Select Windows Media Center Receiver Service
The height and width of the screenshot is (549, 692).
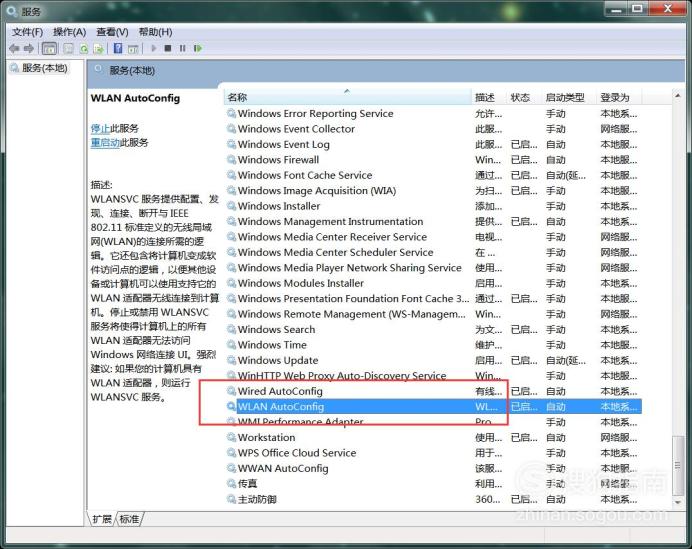(433, 237)
